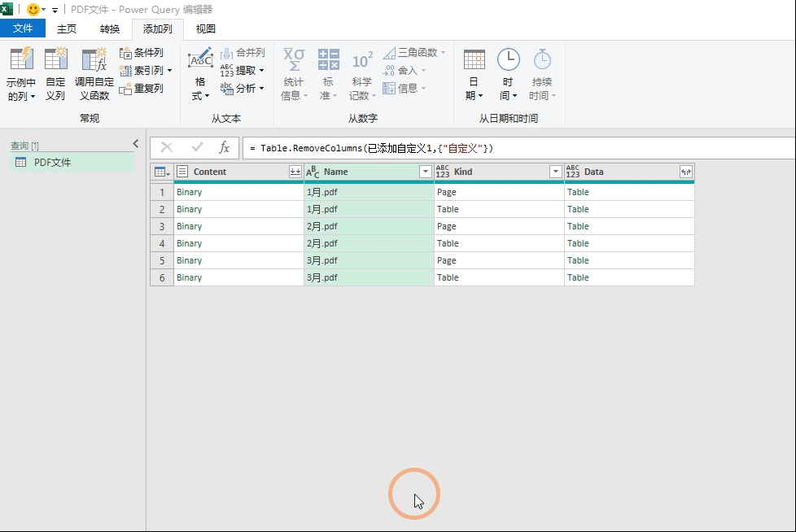Click 查询 [1] queries pane header
This screenshot has height=532, width=796.
[25, 146]
